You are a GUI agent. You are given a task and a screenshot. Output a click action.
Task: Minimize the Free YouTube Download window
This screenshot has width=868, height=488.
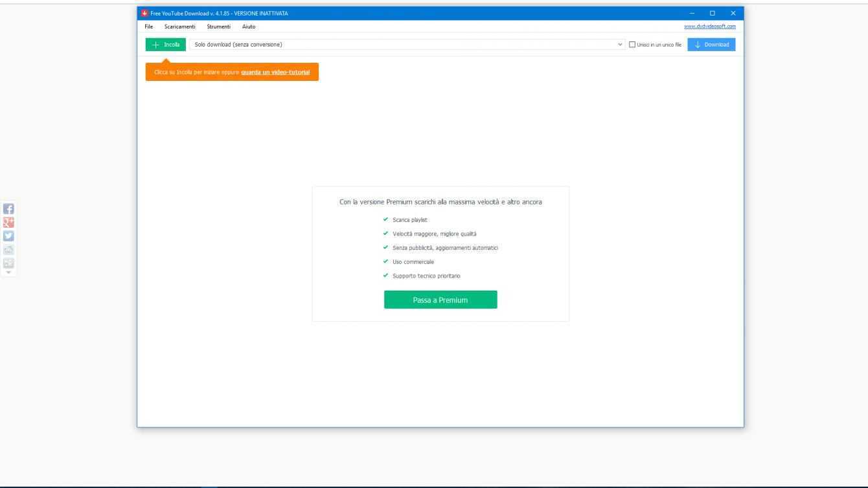(692, 14)
